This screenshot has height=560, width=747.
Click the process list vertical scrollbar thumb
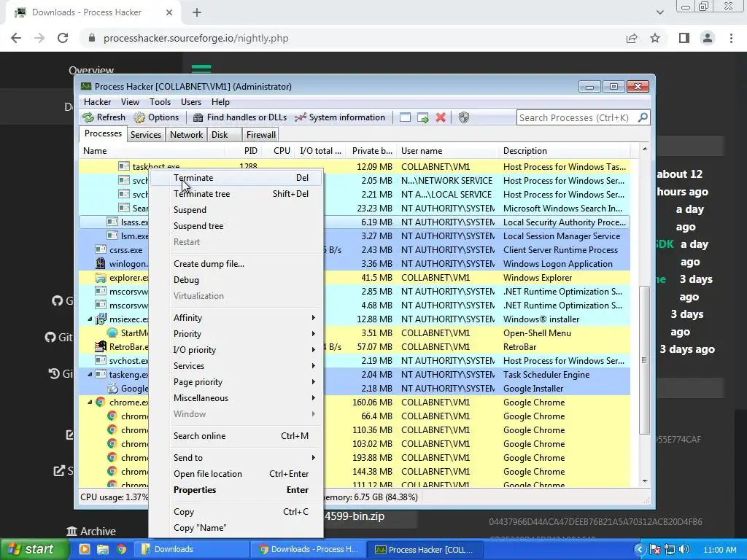644,360
